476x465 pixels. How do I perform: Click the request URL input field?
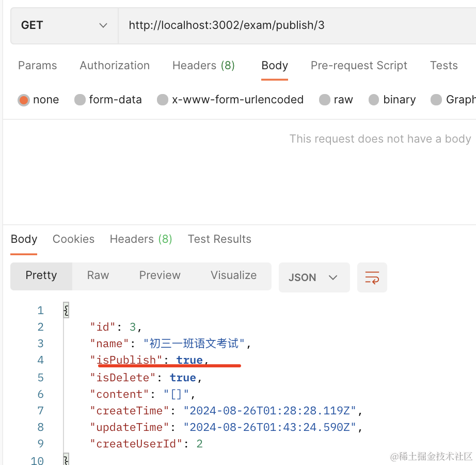coord(297,25)
